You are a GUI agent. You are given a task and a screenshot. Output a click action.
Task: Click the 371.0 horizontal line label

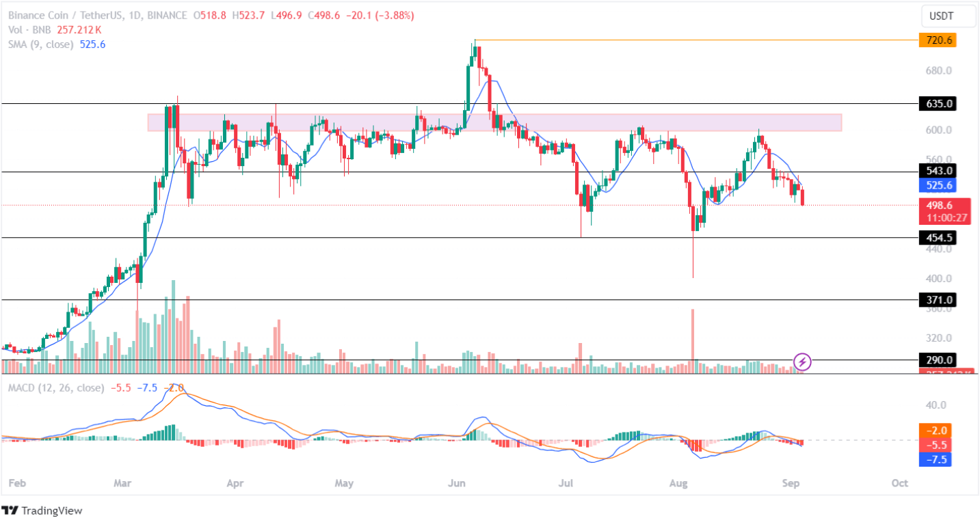pos(938,300)
